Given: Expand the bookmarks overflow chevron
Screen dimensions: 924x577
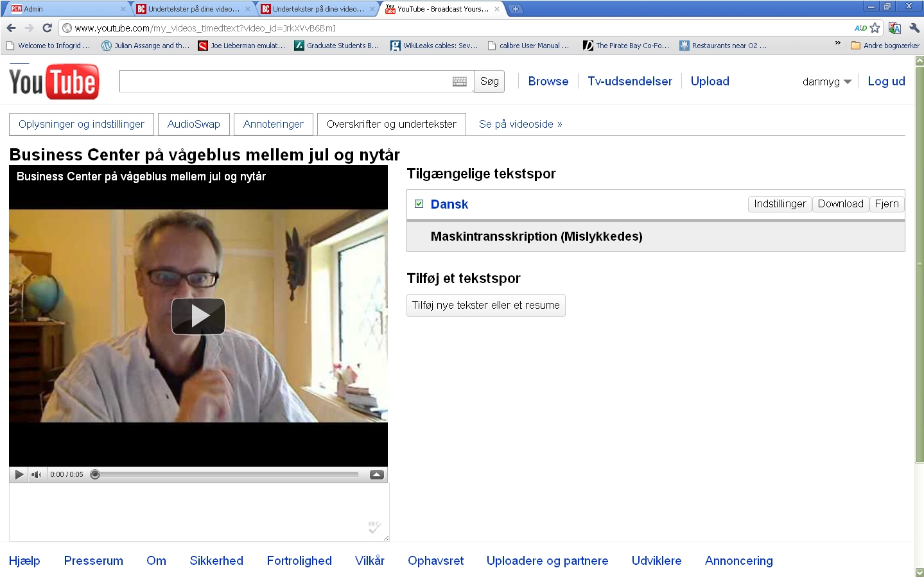Looking at the screenshot, I should click(837, 44).
